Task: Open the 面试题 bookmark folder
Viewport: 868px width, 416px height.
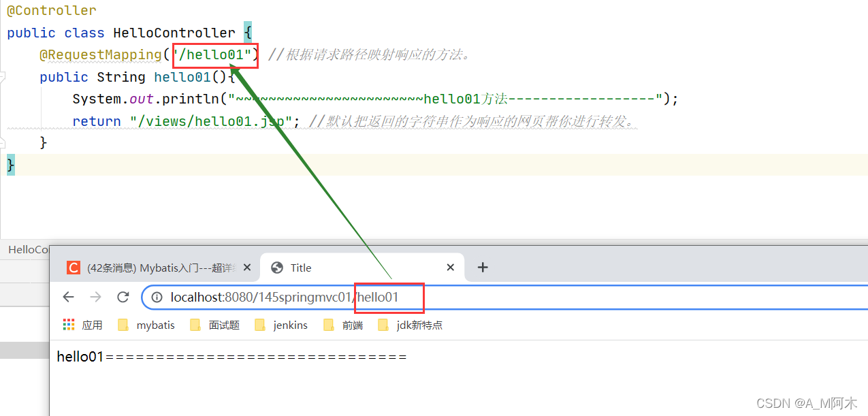Action: pos(214,325)
